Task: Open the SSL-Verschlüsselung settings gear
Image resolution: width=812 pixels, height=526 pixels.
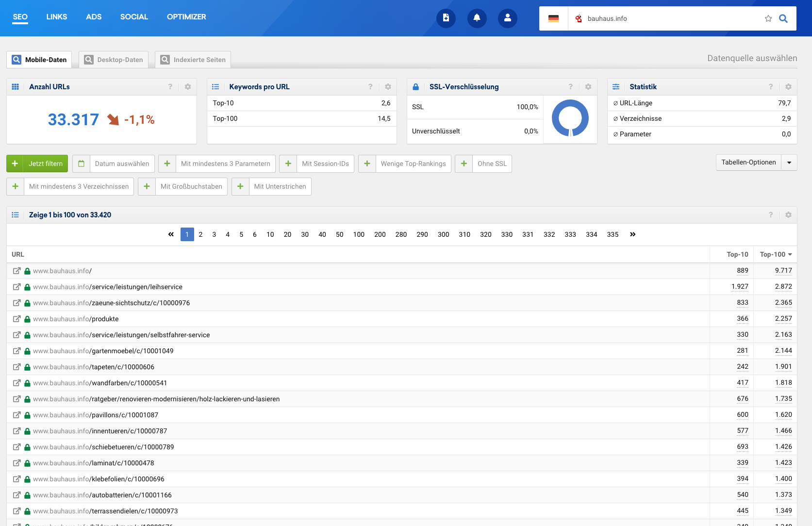Action: coord(588,87)
